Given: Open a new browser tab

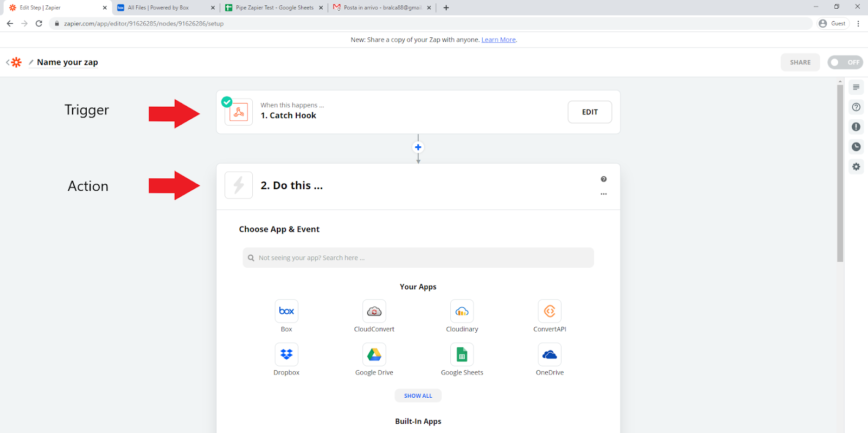Looking at the screenshot, I should point(446,8).
